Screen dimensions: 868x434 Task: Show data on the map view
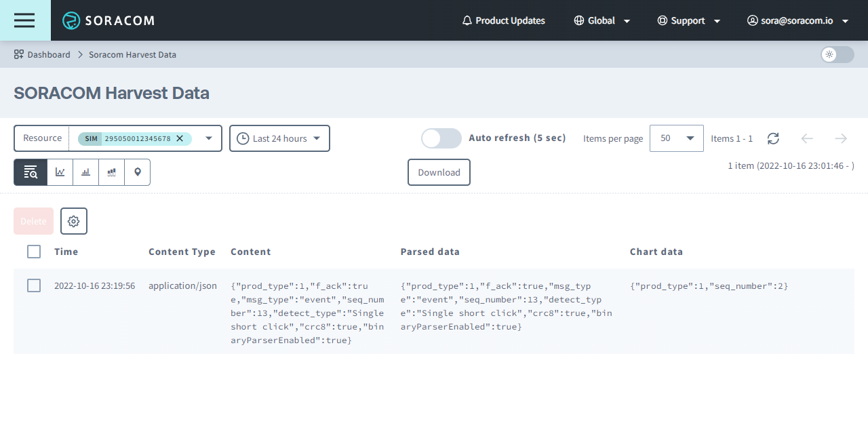(137, 172)
